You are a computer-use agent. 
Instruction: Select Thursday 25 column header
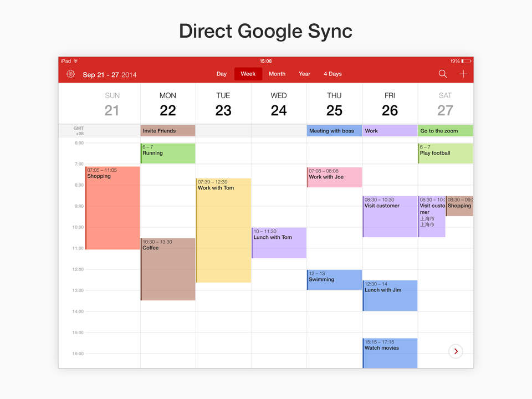tap(334, 104)
